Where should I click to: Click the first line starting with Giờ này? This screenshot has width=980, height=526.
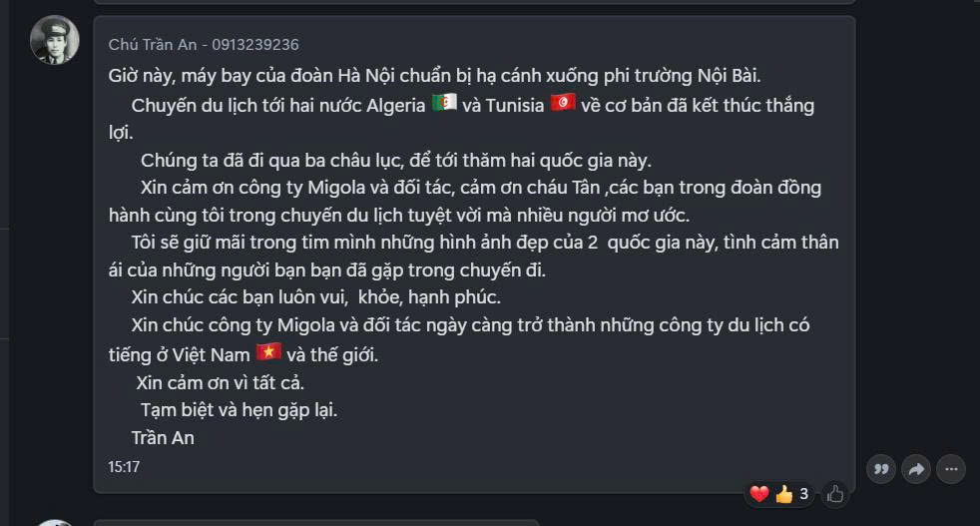pyautogui.click(x=434, y=76)
